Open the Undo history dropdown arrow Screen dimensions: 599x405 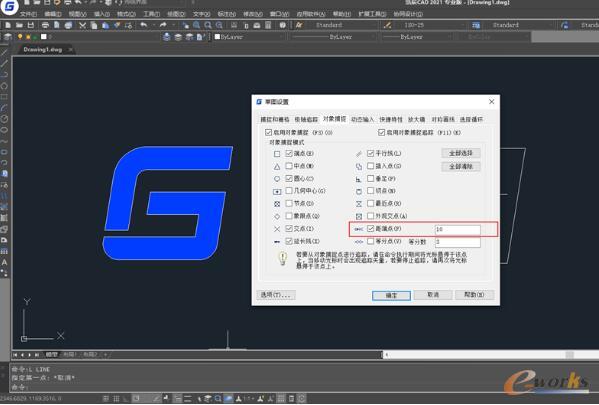coord(154,25)
